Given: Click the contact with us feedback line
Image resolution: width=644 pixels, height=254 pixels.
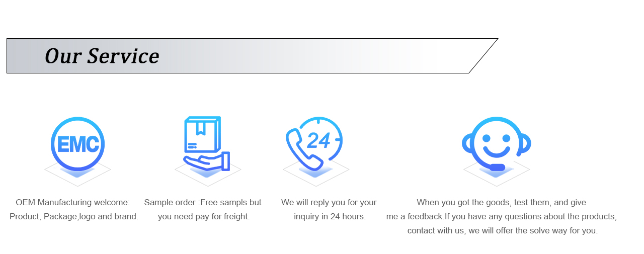Looking at the screenshot, I should point(503,231).
